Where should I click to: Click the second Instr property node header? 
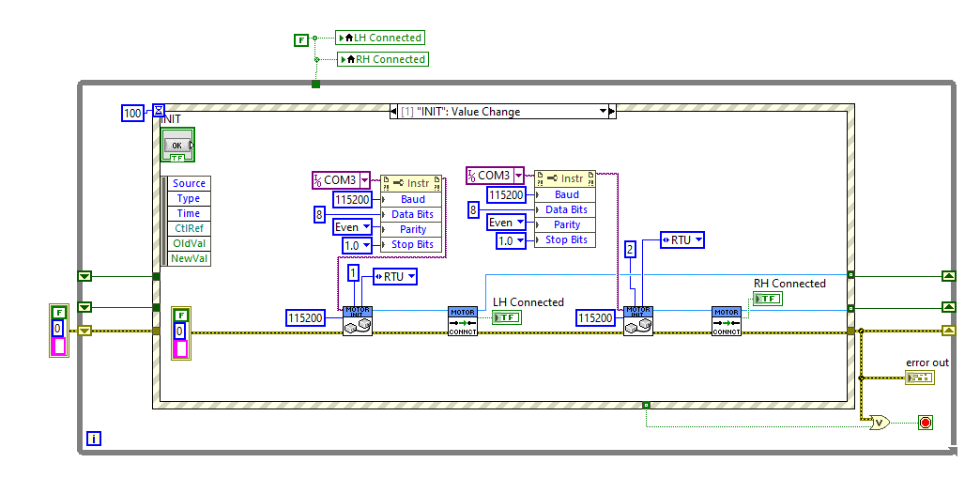(x=565, y=178)
